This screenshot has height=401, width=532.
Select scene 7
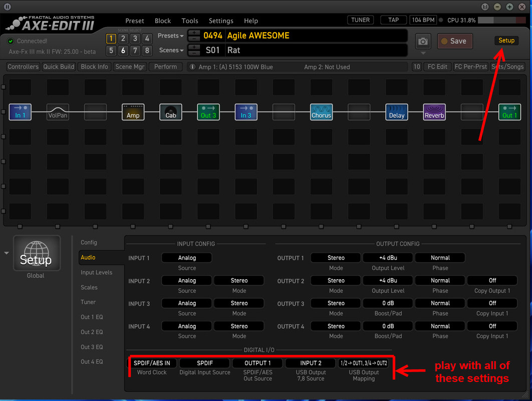(135, 51)
